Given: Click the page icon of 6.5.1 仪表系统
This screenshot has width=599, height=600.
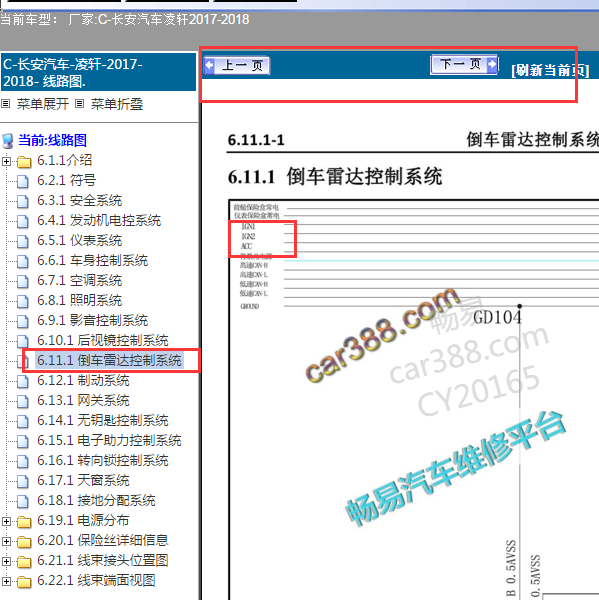Looking at the screenshot, I should tap(23, 241).
